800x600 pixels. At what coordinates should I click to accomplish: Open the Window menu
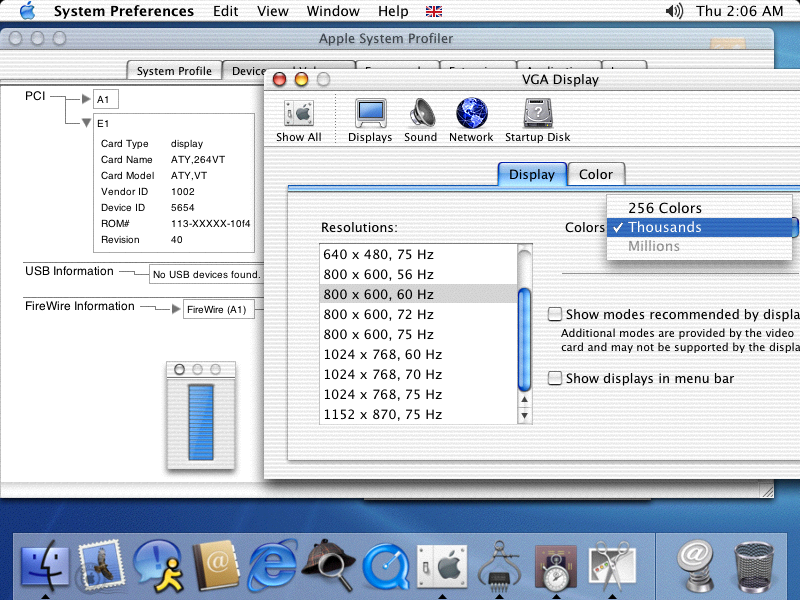click(333, 11)
